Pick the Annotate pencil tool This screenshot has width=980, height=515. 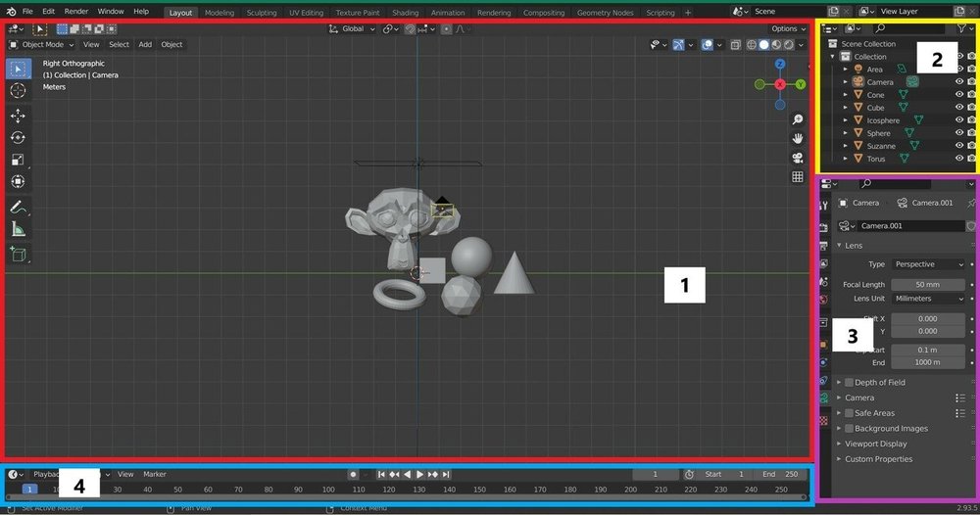[18, 208]
